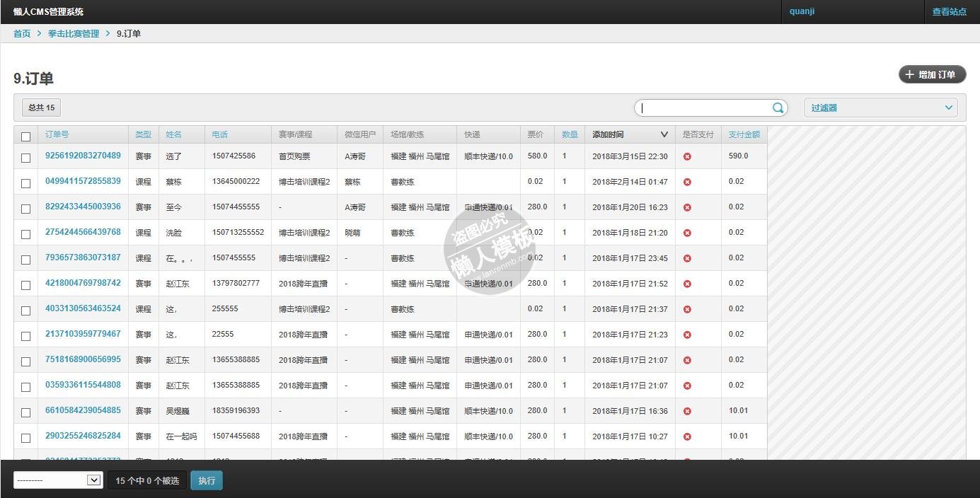Click red X status icon in 蔡栋 row
This screenshot has height=498, width=980.
687,182
